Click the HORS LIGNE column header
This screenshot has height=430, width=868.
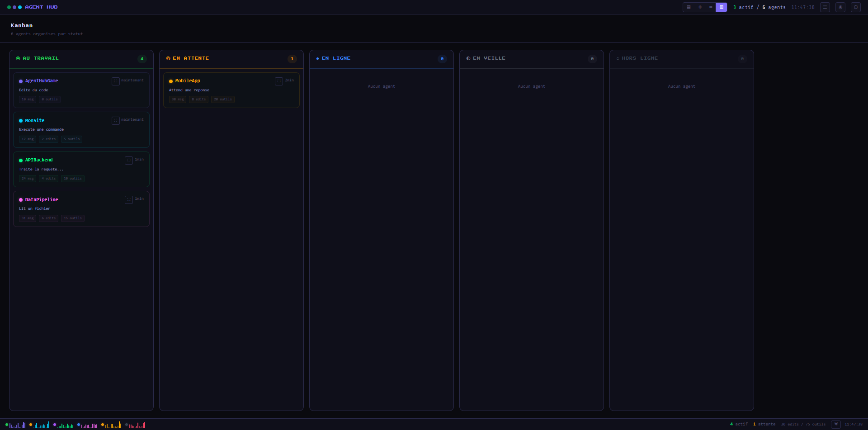[682, 59]
